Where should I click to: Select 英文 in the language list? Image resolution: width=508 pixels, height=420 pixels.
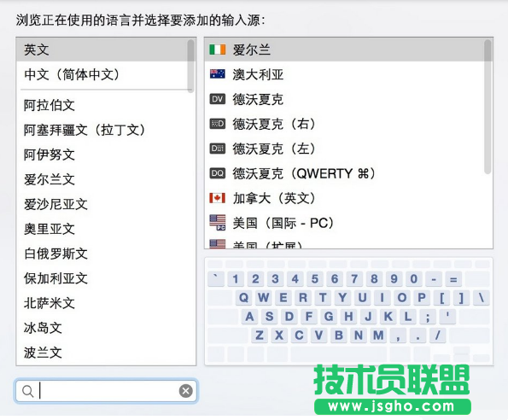[106, 50]
